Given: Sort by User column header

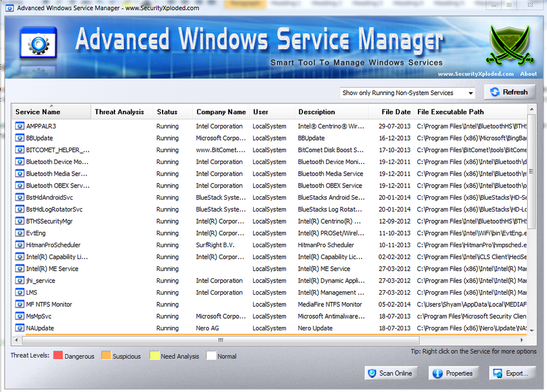Looking at the screenshot, I should (x=272, y=112).
